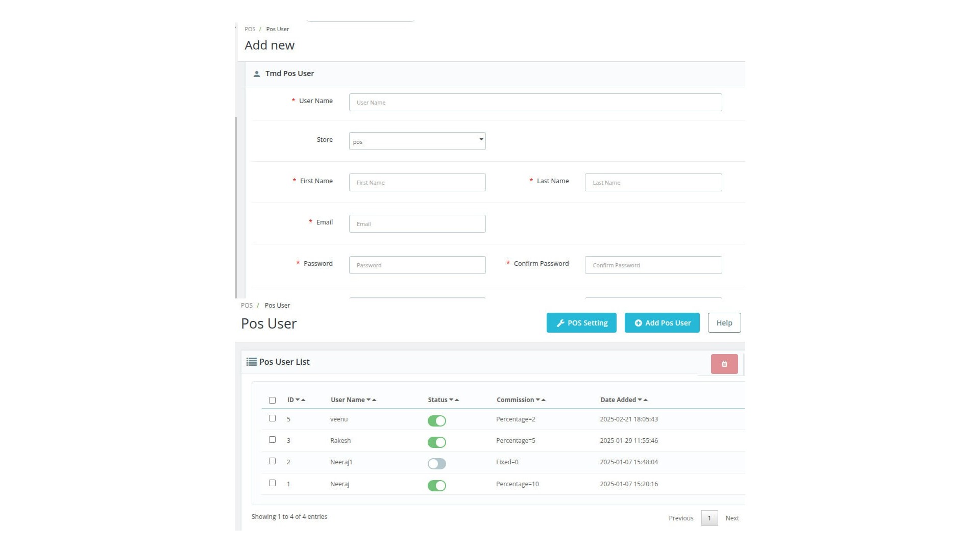Click the wrench icon in POS Setting
Image resolution: width=980 pixels, height=551 pixels.
tap(560, 323)
